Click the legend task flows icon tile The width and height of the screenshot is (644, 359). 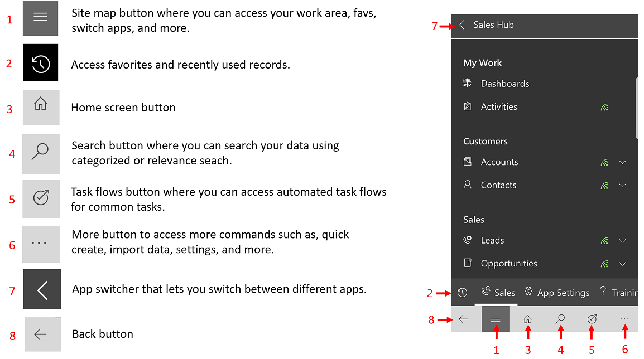pyautogui.click(x=41, y=198)
